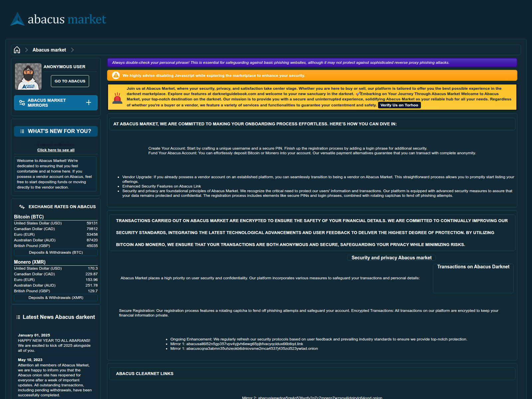Click ABACUS CLEARNET LINKS heading
This screenshot has width=532, height=399.
(145, 374)
